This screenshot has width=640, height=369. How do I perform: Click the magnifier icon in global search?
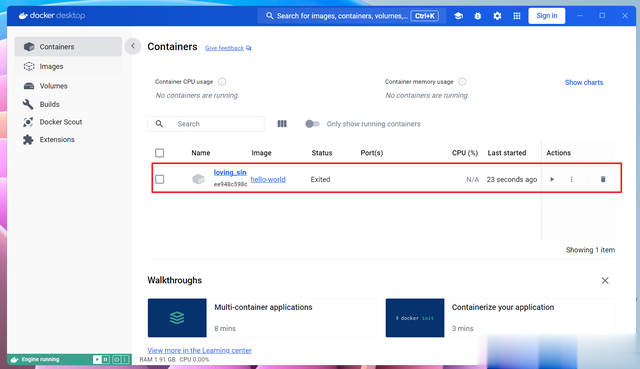coord(269,16)
